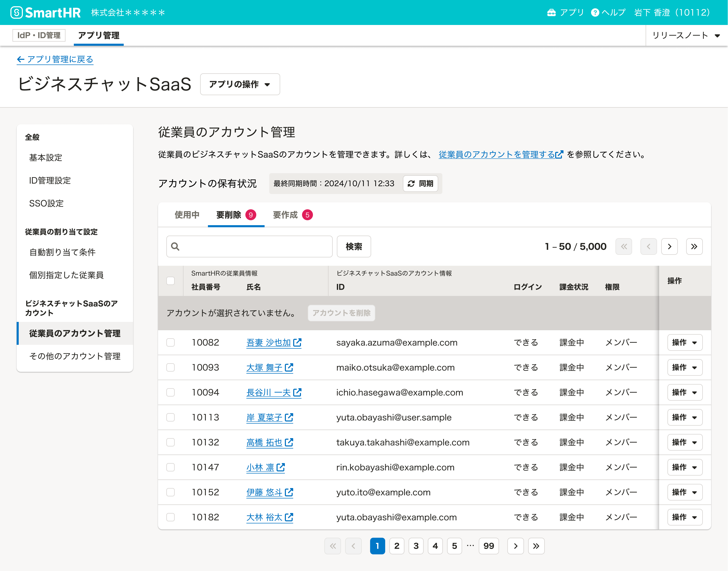
Task: Check the row for employee 10152
Action: coord(170,492)
